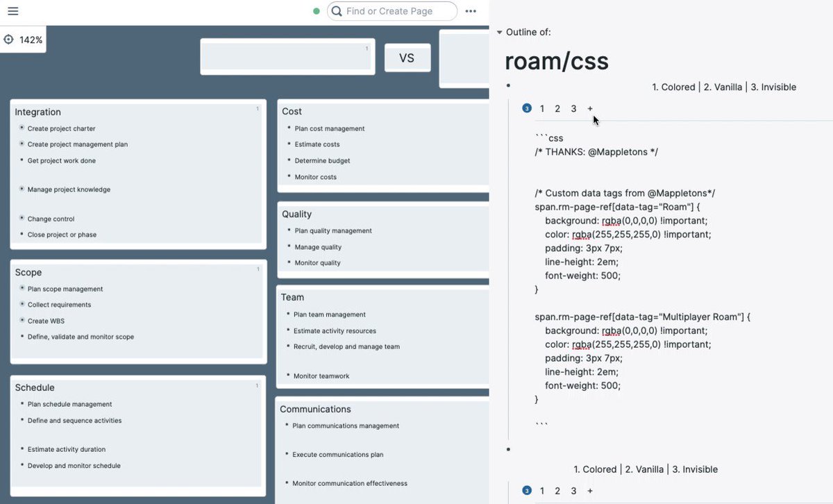Image resolution: width=833 pixels, height=504 pixels.
Task: Click the bullet before the first Colored Vanilla Invisible line
Action: (509, 85)
